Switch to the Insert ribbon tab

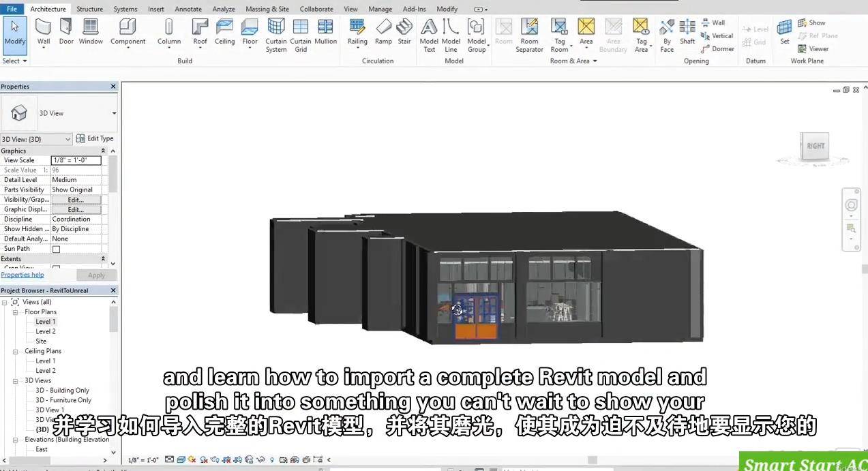156,9
